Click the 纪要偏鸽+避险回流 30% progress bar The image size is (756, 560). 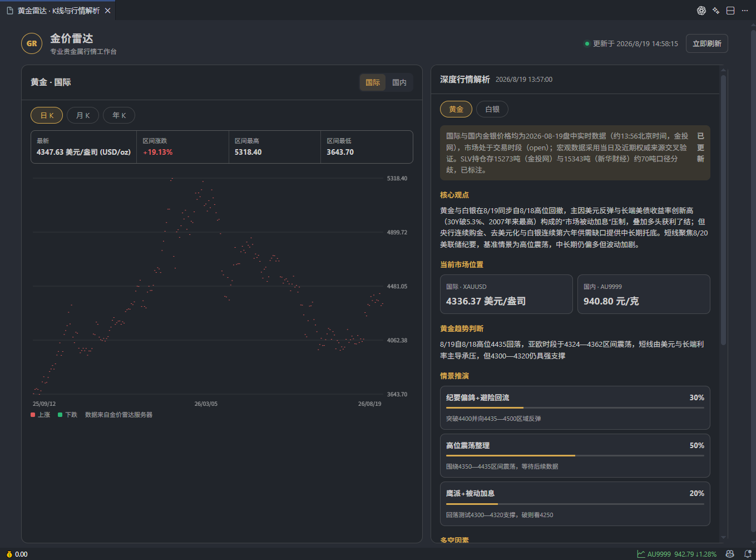coord(575,407)
